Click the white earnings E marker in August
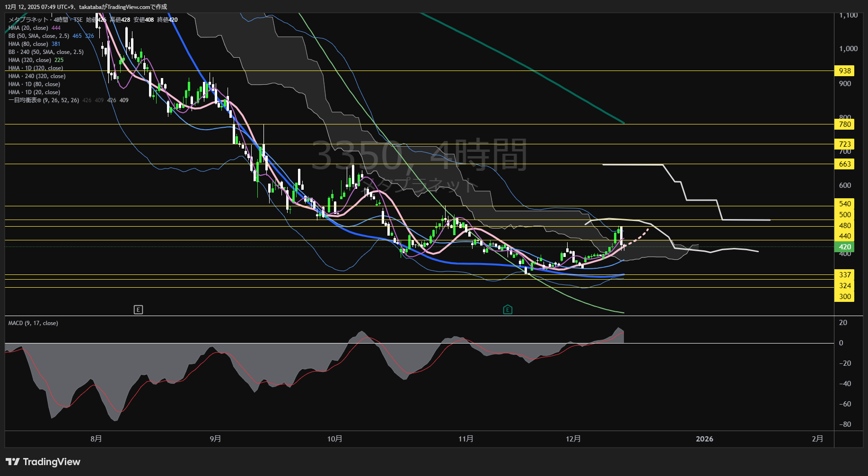Screen dimensions: 868x476 click(x=138, y=310)
